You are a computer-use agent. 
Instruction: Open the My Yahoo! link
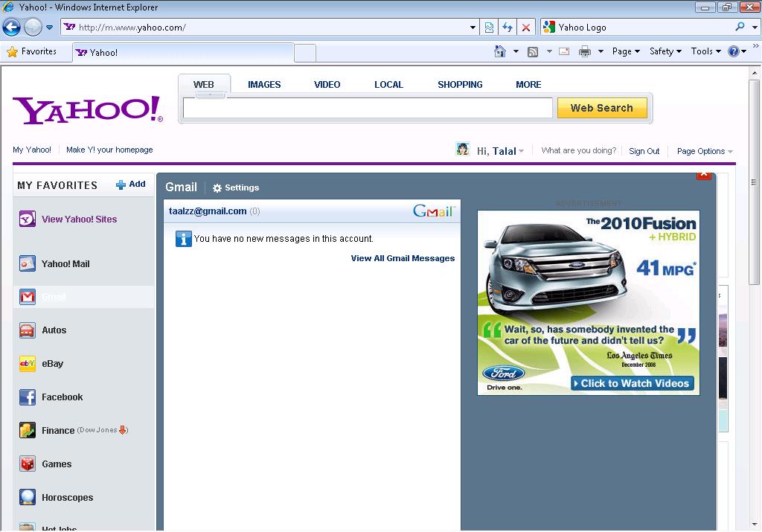[32, 150]
